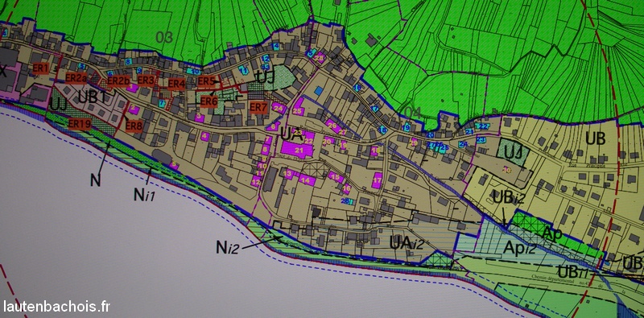The image size is (644, 318).
Task: Click the ER7 orange marker
Action: click(x=258, y=107)
